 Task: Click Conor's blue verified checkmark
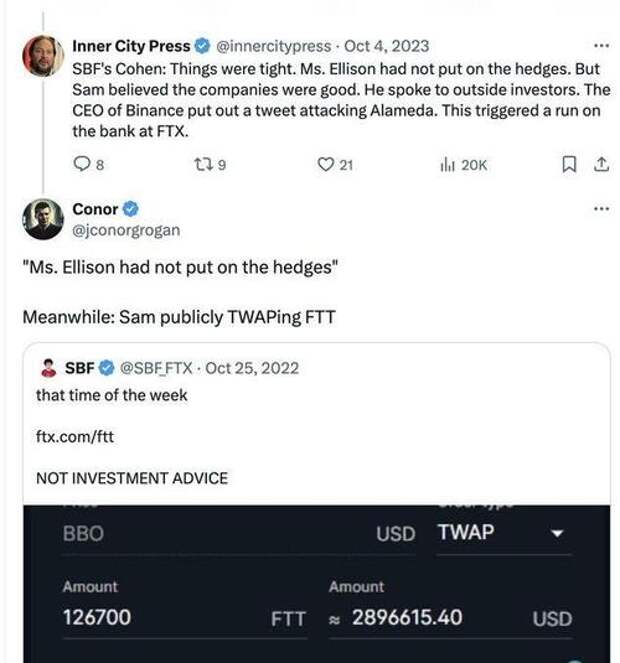130,209
